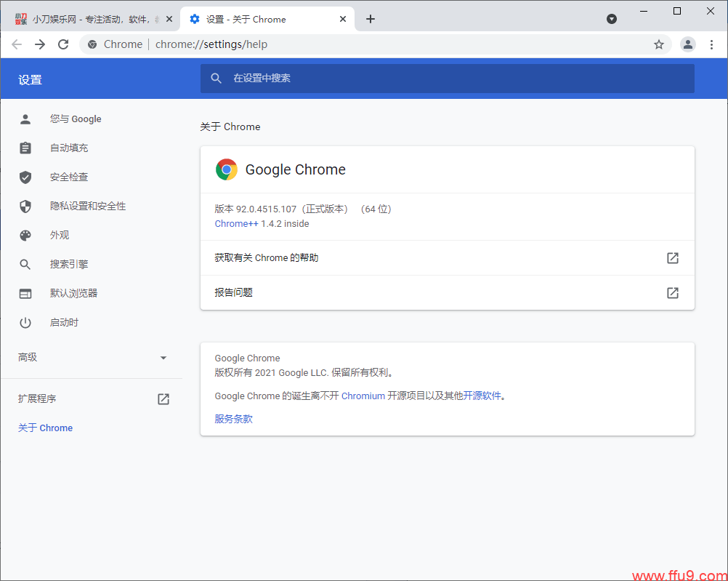Viewport: 728px width, 581px height.
Task: Click the clipboard icon beside 自动填充
Action: point(25,148)
